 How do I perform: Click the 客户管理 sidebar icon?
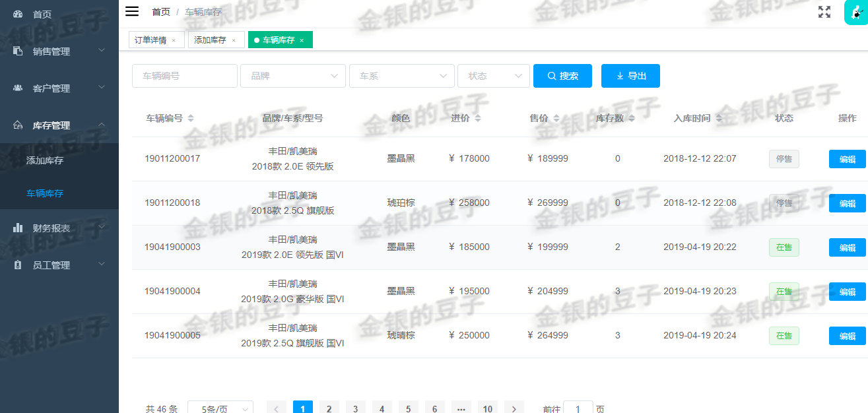point(17,87)
